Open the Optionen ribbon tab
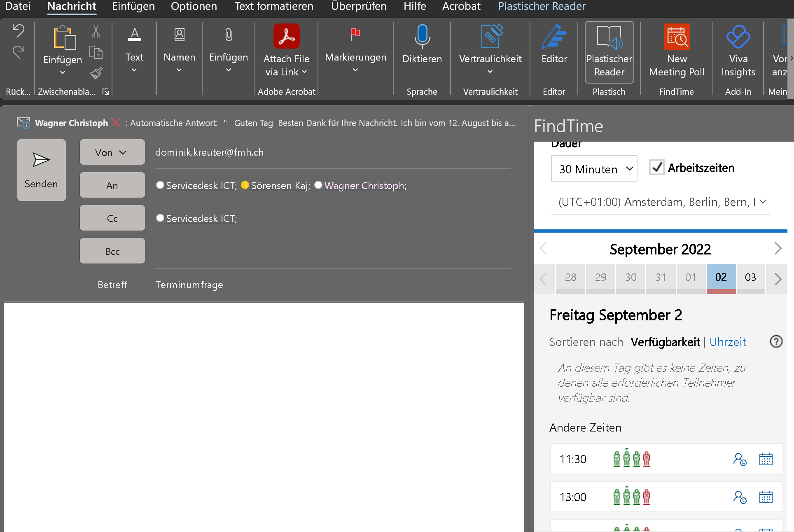The image size is (794, 532). (x=194, y=7)
